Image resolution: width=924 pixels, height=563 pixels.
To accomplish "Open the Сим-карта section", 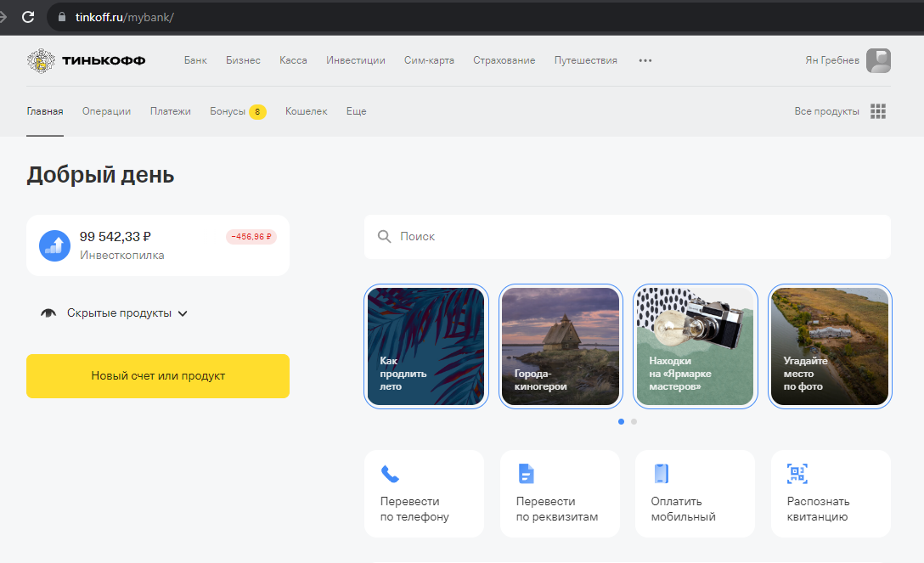I will click(x=429, y=60).
